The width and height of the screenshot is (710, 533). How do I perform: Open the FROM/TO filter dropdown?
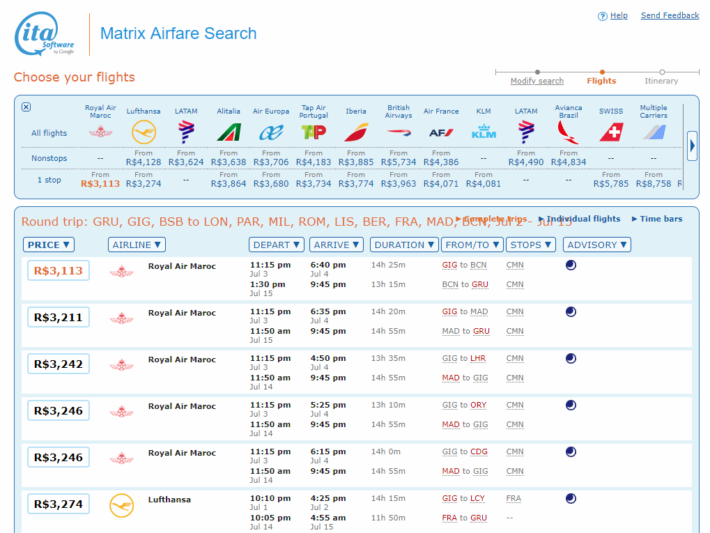472,245
